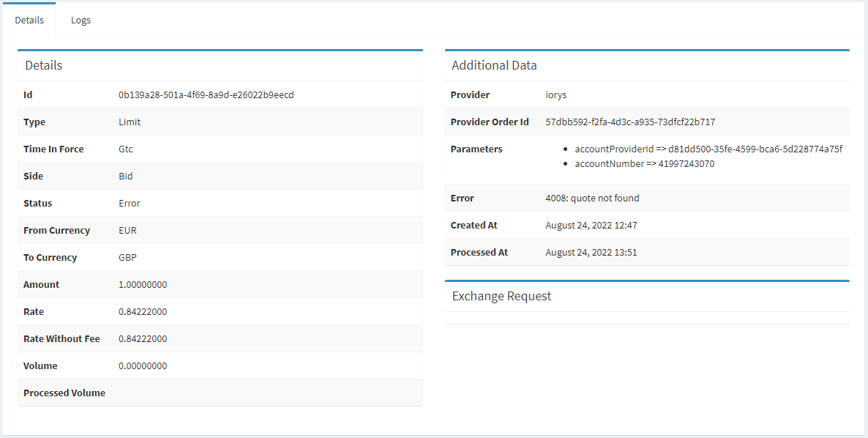Select the Details tab

pos(29,20)
